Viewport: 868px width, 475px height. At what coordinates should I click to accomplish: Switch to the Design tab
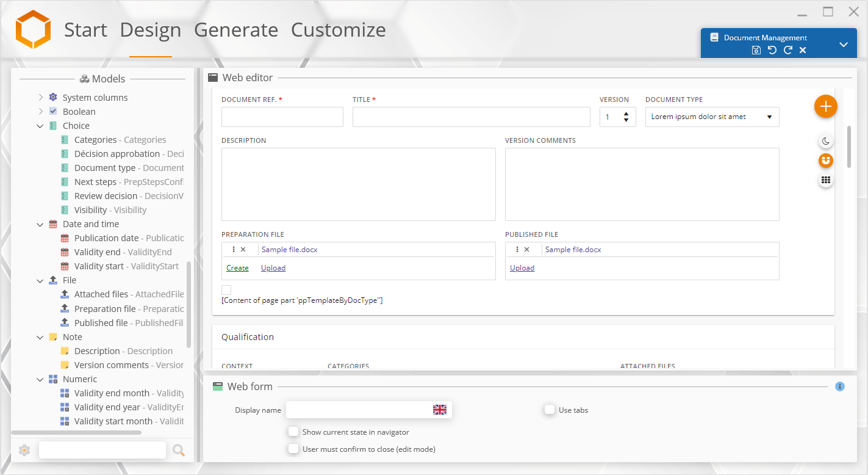[x=151, y=30]
